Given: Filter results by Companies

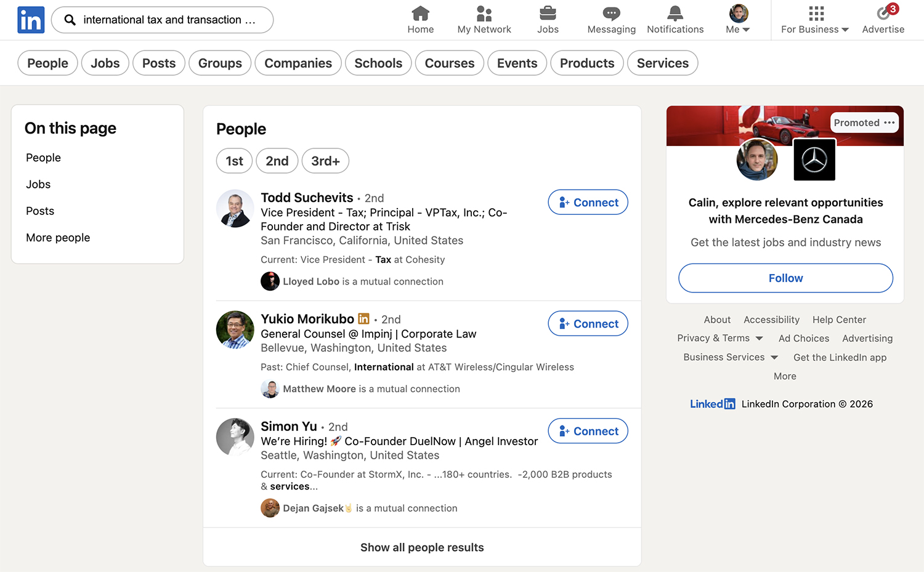Looking at the screenshot, I should [298, 63].
